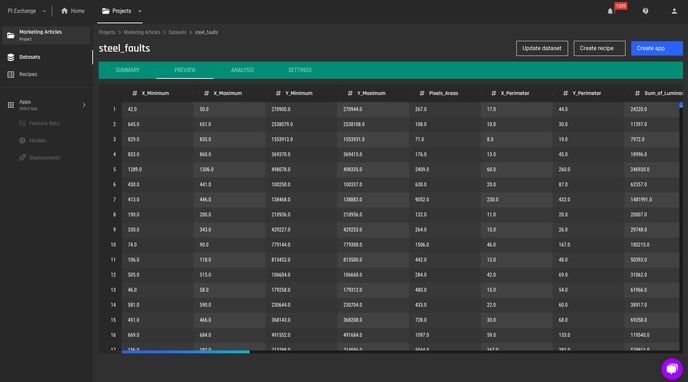Switch to the Preview tab
688x382 pixels.
[x=185, y=70]
